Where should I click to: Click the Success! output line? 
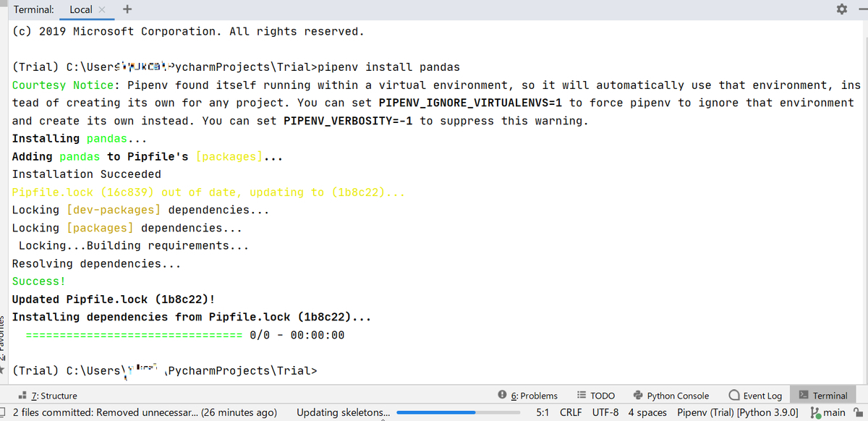[38, 281]
